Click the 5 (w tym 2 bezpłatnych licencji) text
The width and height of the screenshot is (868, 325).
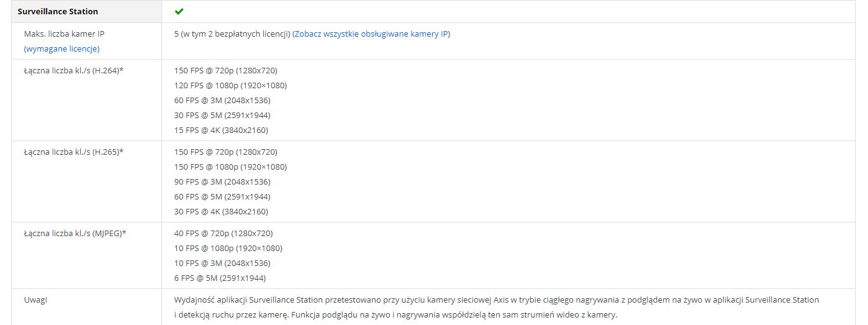click(x=233, y=34)
